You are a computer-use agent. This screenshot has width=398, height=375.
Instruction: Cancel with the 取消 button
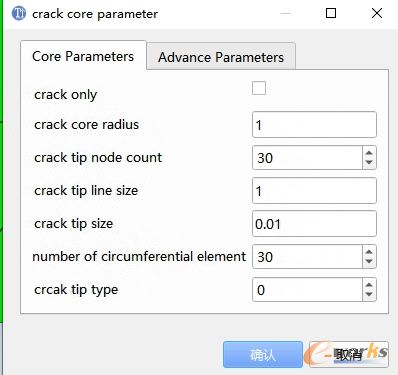349,355
